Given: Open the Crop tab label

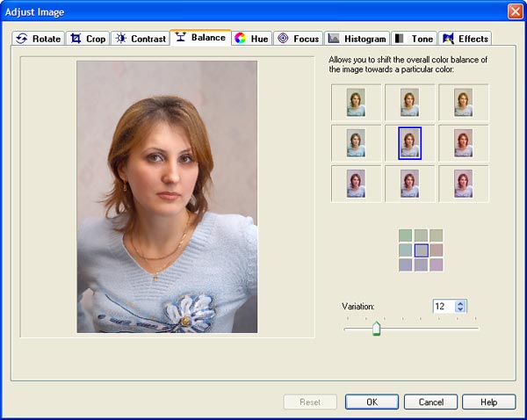Looking at the screenshot, I should [96, 39].
